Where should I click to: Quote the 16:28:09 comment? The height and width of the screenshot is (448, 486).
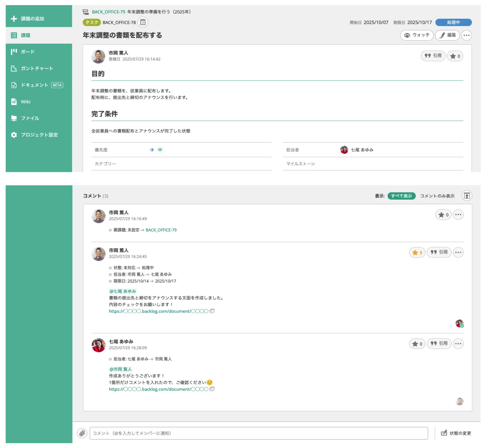click(x=439, y=344)
